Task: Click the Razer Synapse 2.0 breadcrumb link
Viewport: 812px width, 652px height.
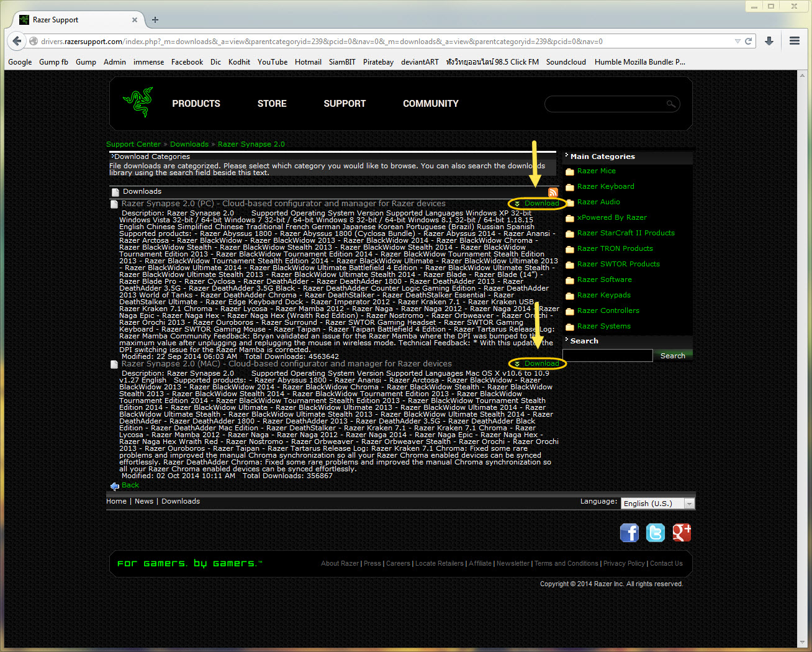Action: [251, 144]
